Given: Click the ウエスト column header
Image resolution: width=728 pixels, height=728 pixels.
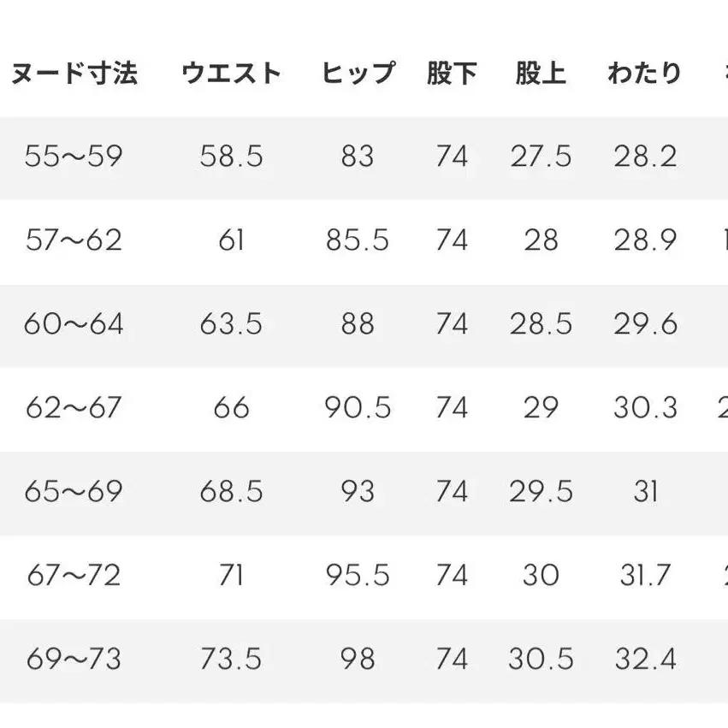Looking at the screenshot, I should (231, 74).
